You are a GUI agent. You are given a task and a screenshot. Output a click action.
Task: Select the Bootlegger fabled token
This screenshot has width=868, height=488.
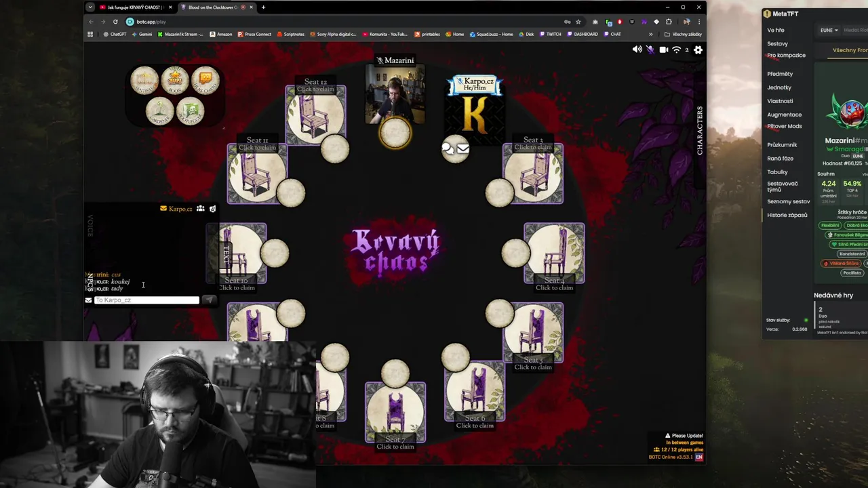[191, 111]
